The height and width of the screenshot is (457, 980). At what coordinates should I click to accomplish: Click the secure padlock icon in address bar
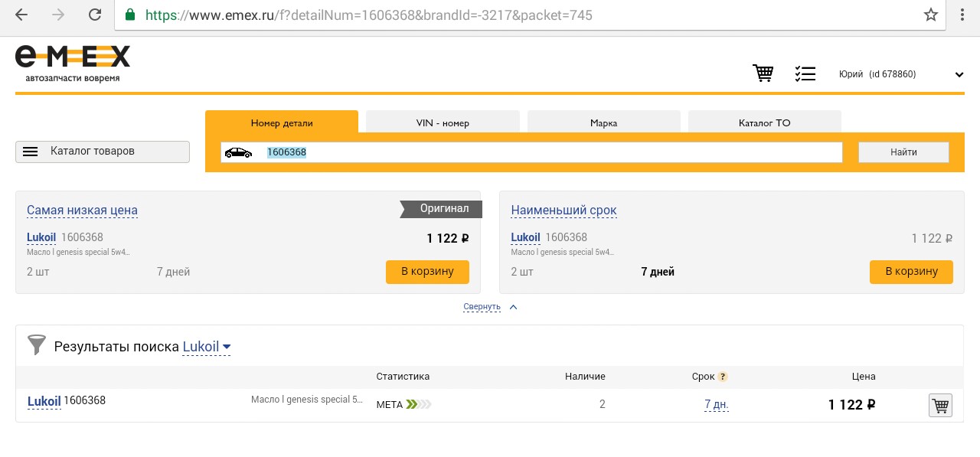coord(129,15)
